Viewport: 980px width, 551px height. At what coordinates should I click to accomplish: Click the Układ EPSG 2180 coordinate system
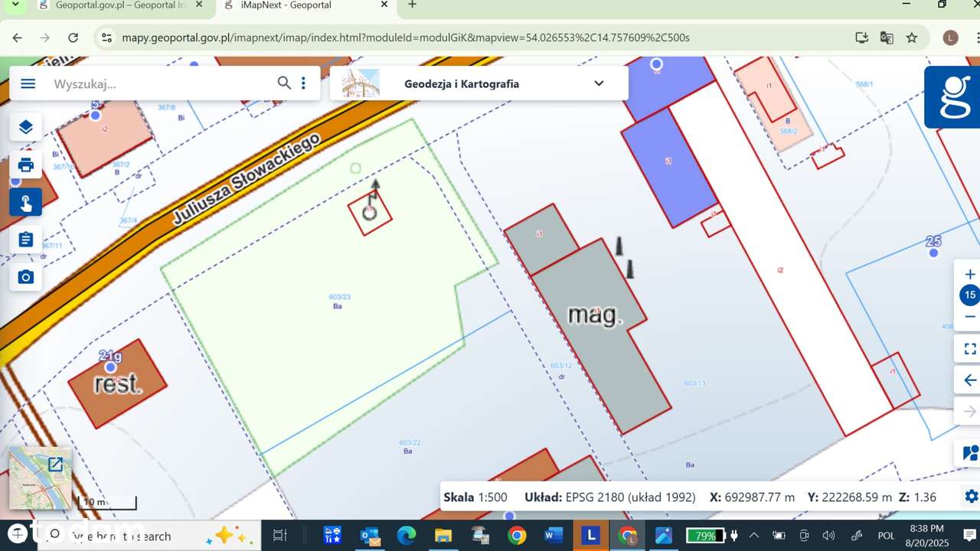[610, 497]
